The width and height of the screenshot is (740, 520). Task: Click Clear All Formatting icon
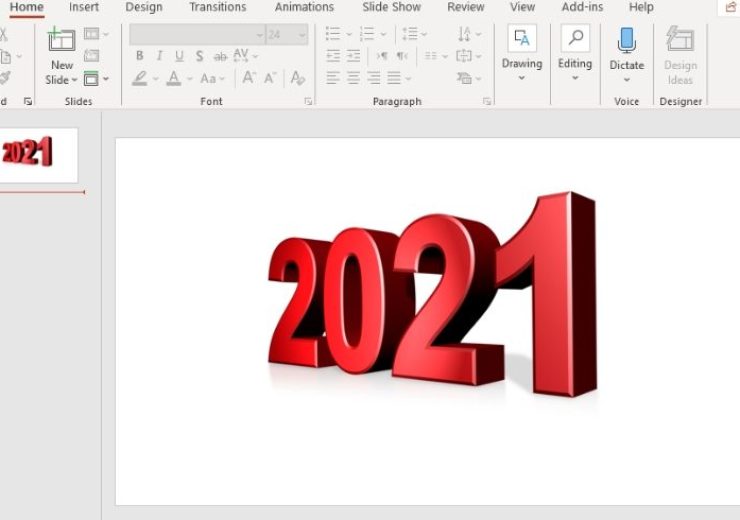[298, 78]
